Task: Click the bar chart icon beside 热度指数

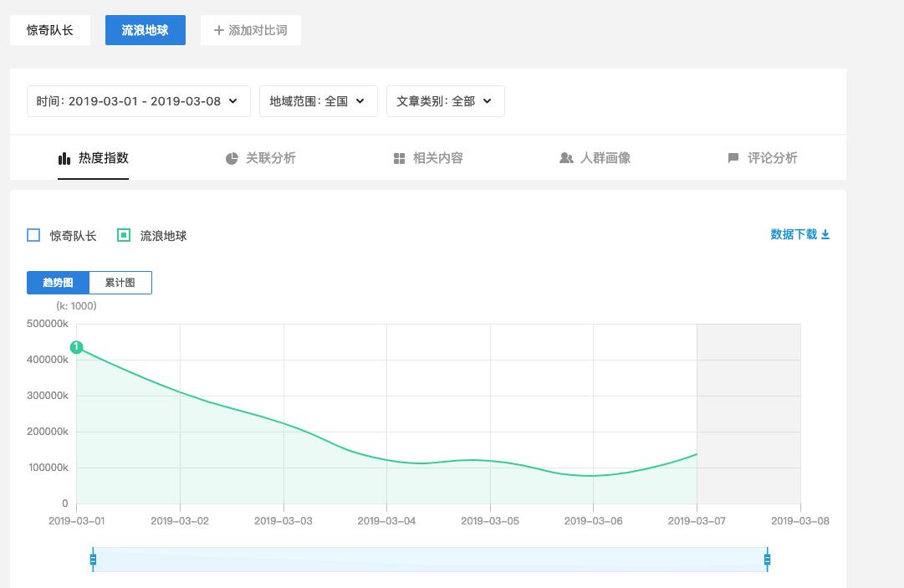Action: [x=64, y=158]
